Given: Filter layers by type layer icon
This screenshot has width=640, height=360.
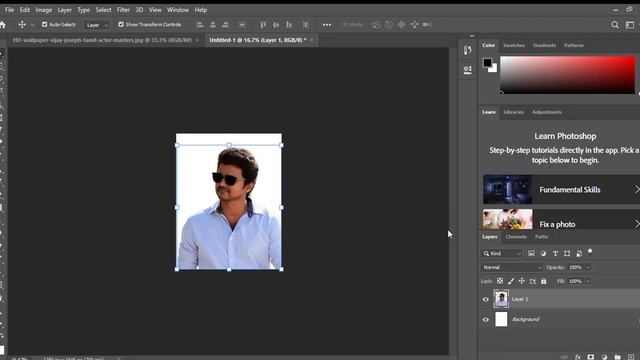Looking at the screenshot, I should [x=555, y=253].
